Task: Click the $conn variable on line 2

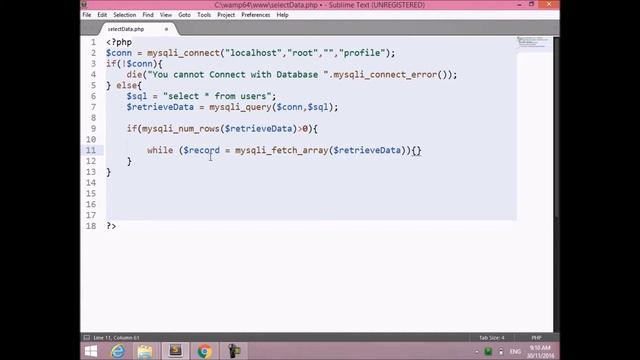Action: tap(119, 53)
